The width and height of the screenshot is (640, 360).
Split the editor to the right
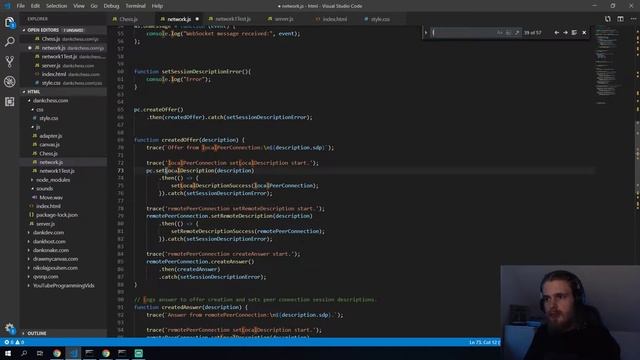[x=620, y=19]
